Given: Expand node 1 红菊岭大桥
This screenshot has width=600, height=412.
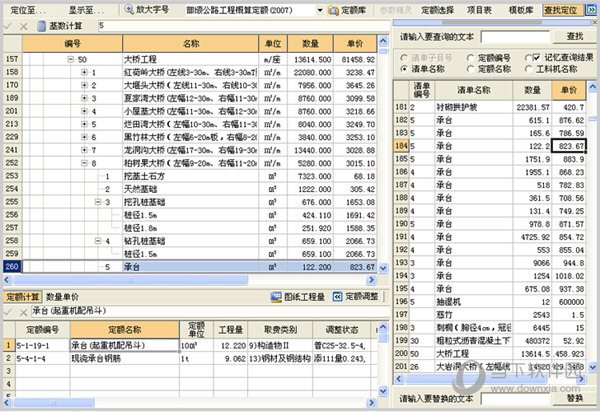Looking at the screenshot, I should click(84, 72).
